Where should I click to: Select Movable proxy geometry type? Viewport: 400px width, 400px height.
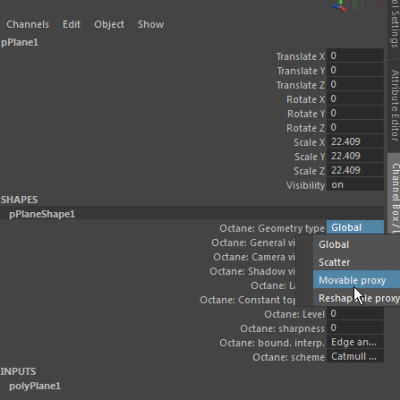coord(356,280)
